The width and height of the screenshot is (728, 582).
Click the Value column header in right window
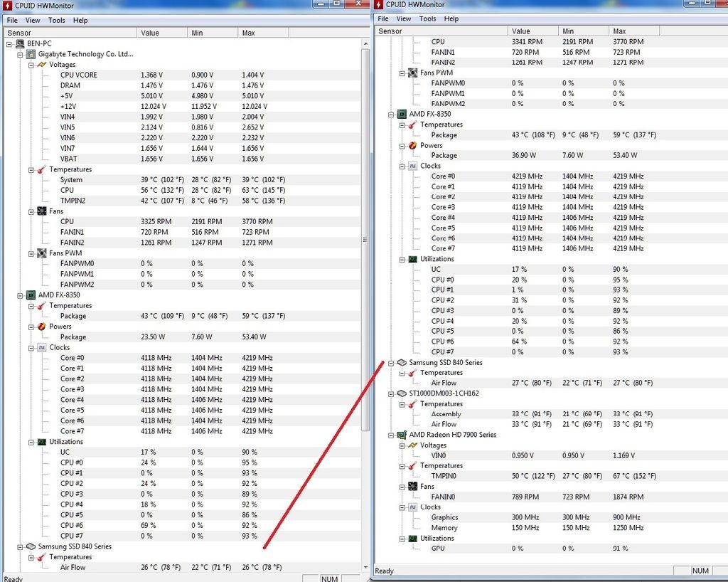click(x=533, y=31)
